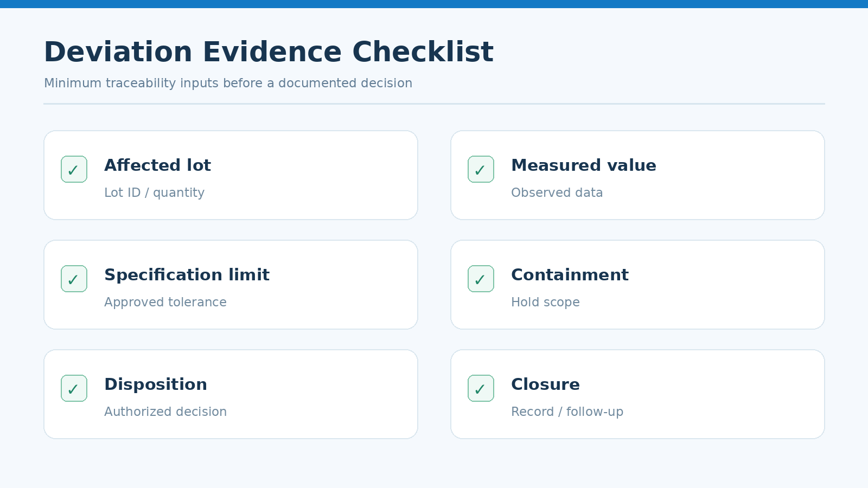The height and width of the screenshot is (488, 868).
Task: Click the 'Approved tolerance' text
Action: [x=165, y=303]
